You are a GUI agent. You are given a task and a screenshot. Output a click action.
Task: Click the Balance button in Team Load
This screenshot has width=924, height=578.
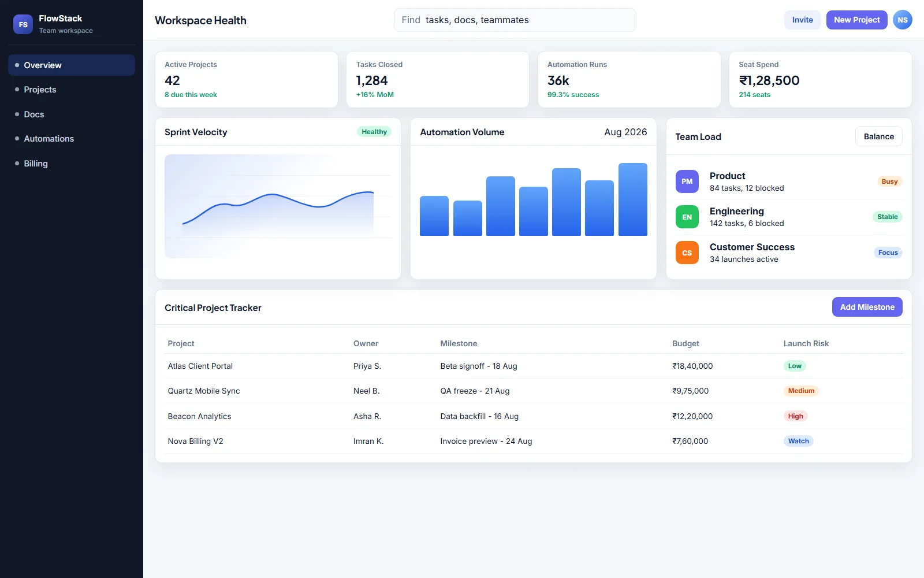pyautogui.click(x=878, y=136)
